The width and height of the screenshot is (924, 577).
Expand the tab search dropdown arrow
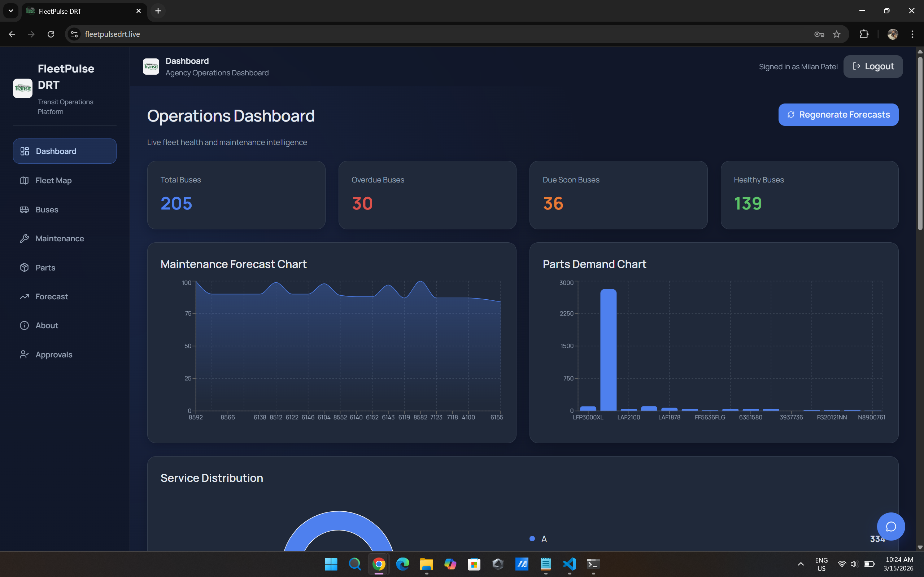11,11
